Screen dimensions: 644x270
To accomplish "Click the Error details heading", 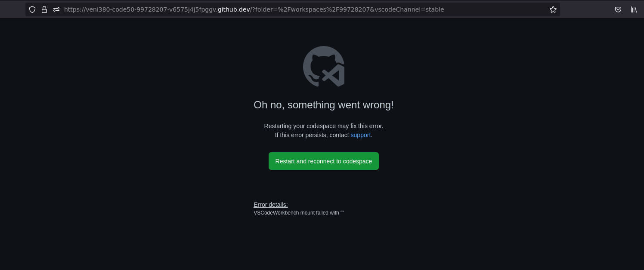I will (x=271, y=205).
